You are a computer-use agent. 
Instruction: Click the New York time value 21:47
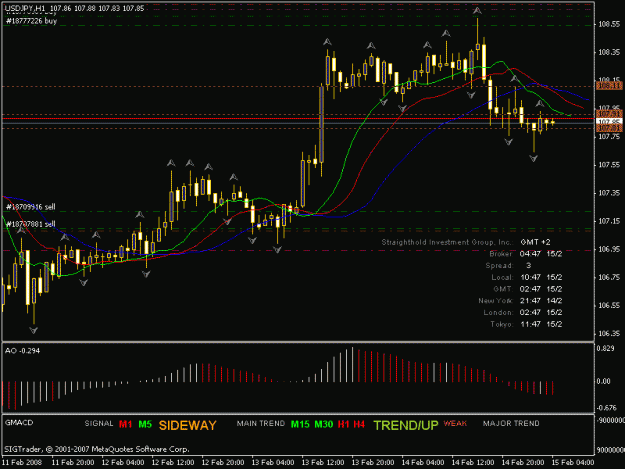click(x=530, y=301)
